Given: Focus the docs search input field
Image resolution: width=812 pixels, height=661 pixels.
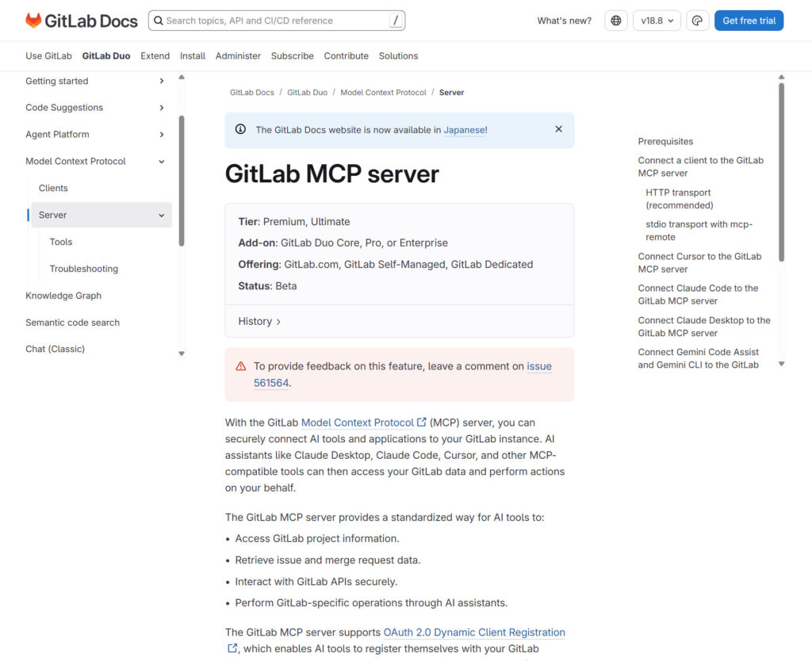Looking at the screenshot, I should [x=270, y=21].
